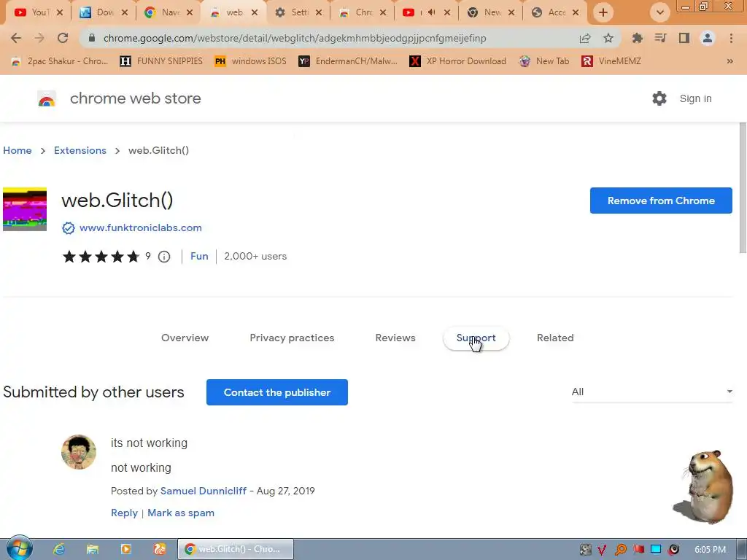Select the Support tab

pyautogui.click(x=476, y=338)
